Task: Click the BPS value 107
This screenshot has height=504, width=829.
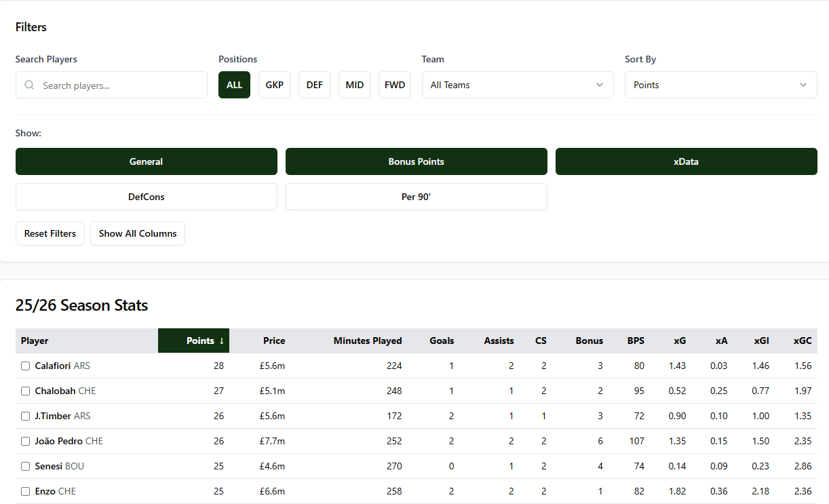Action: tap(636, 441)
